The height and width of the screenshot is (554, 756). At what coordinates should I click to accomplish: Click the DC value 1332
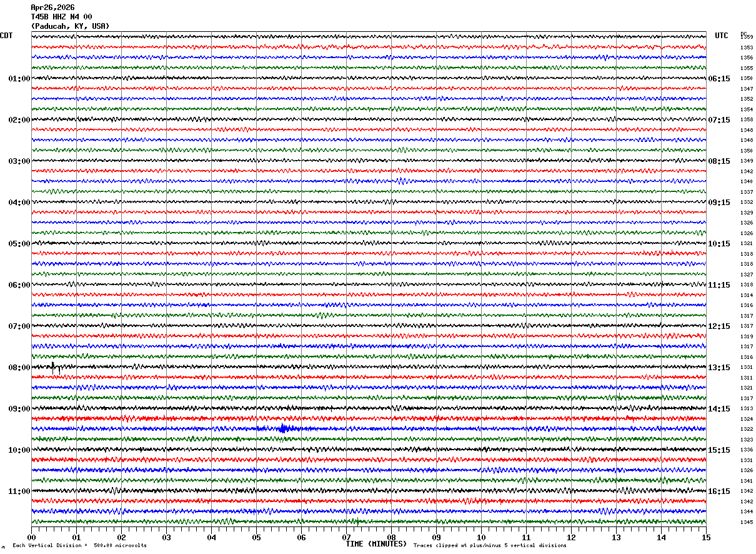746,203
